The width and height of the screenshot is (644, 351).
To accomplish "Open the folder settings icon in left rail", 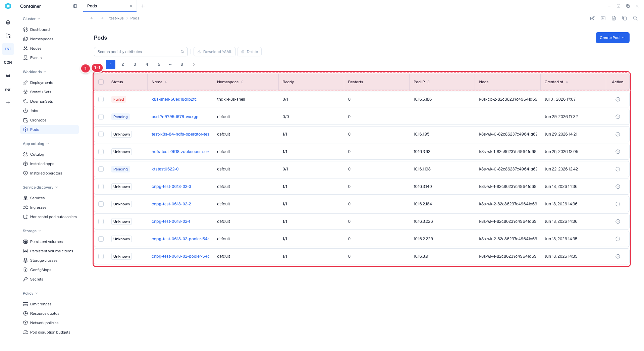I will [x=8, y=36].
